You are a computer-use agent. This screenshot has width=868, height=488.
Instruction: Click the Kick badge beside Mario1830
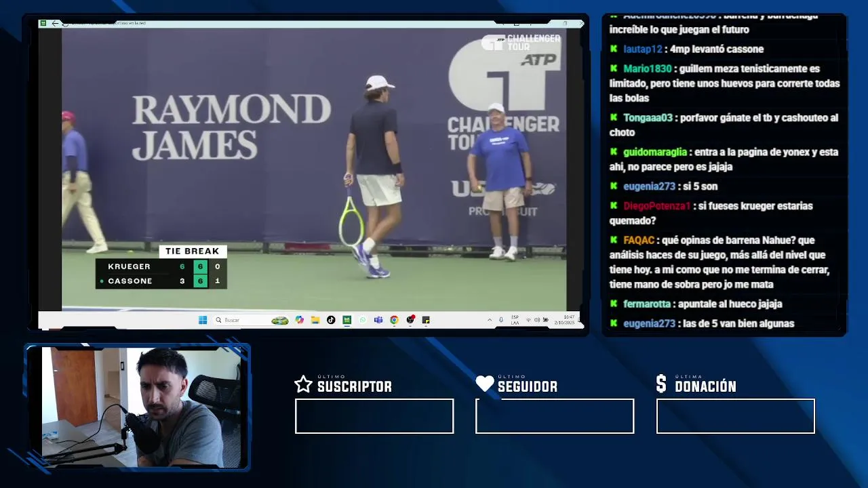[x=614, y=68]
